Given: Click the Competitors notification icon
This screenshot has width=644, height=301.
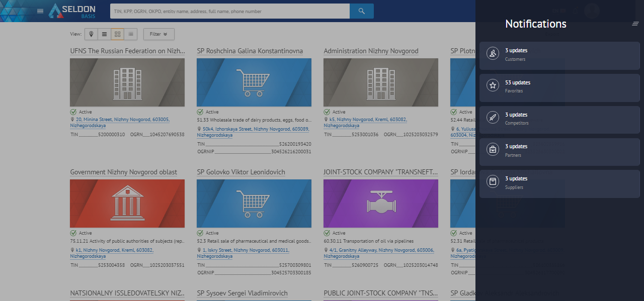Looking at the screenshot, I should coord(493,118).
